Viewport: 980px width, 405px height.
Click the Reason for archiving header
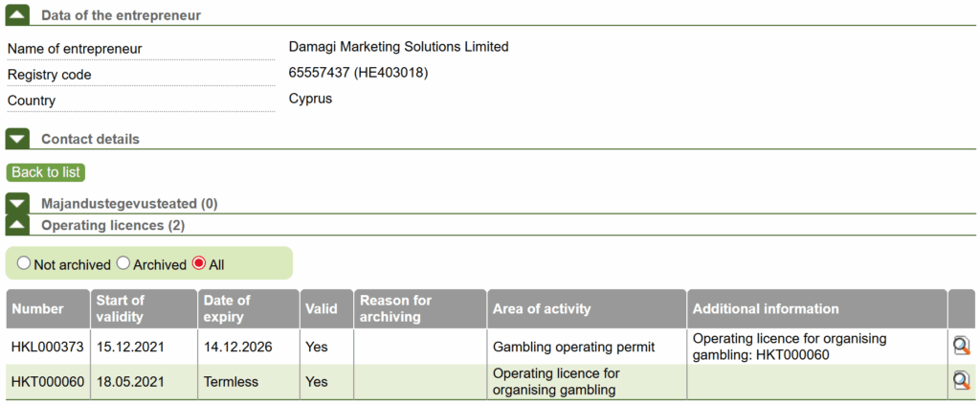click(x=395, y=308)
